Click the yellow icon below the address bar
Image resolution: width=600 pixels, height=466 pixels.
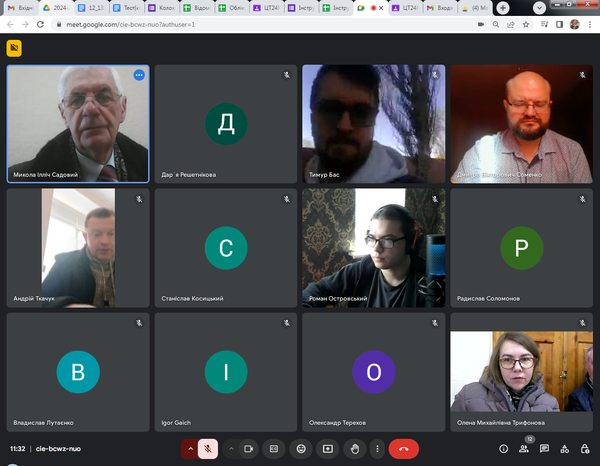click(x=14, y=47)
